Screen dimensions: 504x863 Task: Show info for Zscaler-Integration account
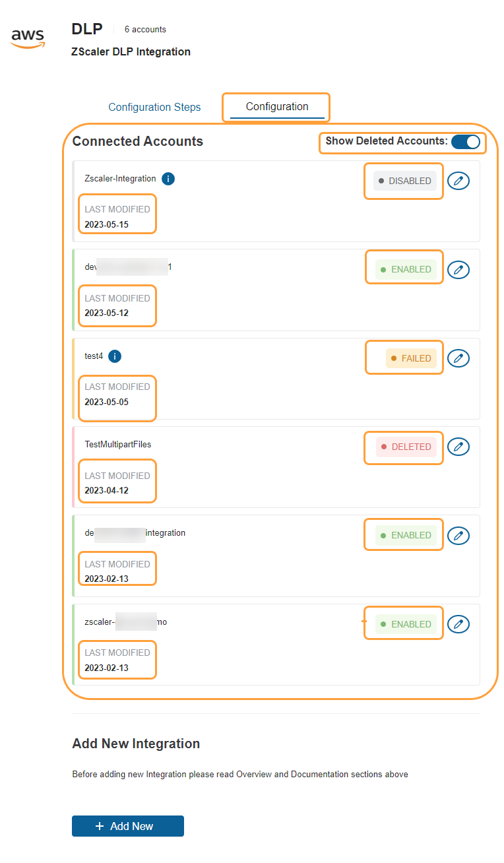(168, 179)
